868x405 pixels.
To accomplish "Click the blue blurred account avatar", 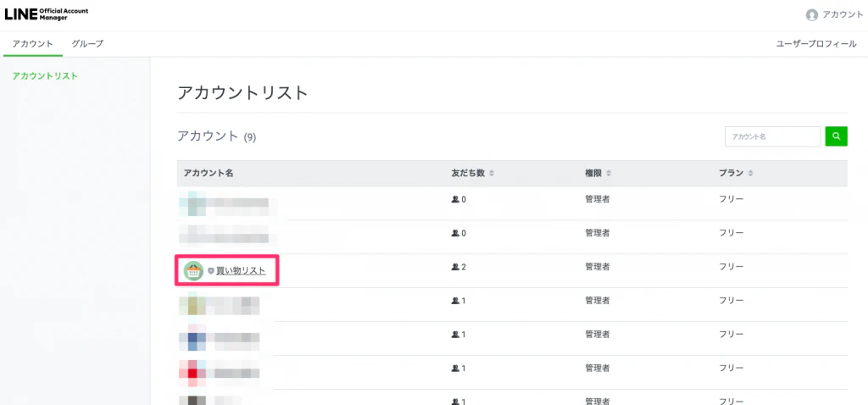I will [193, 338].
